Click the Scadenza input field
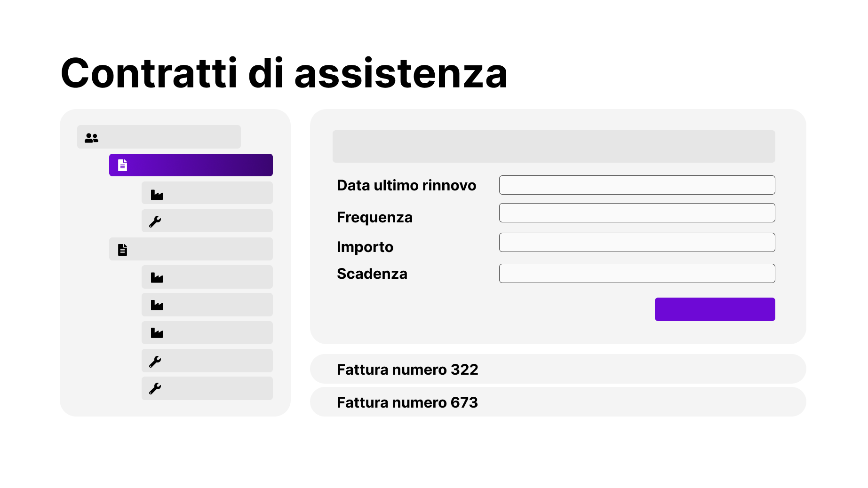Screen dimensions: 868x488 click(x=637, y=273)
